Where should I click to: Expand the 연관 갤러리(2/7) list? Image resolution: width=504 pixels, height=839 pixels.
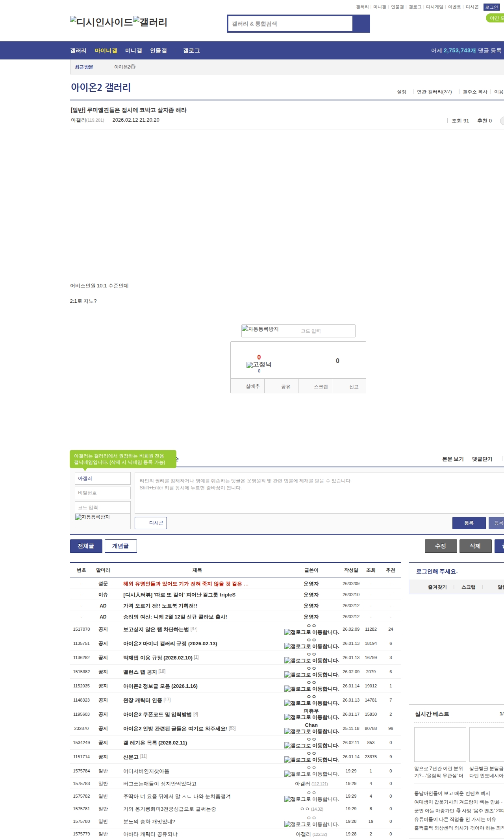434,92
